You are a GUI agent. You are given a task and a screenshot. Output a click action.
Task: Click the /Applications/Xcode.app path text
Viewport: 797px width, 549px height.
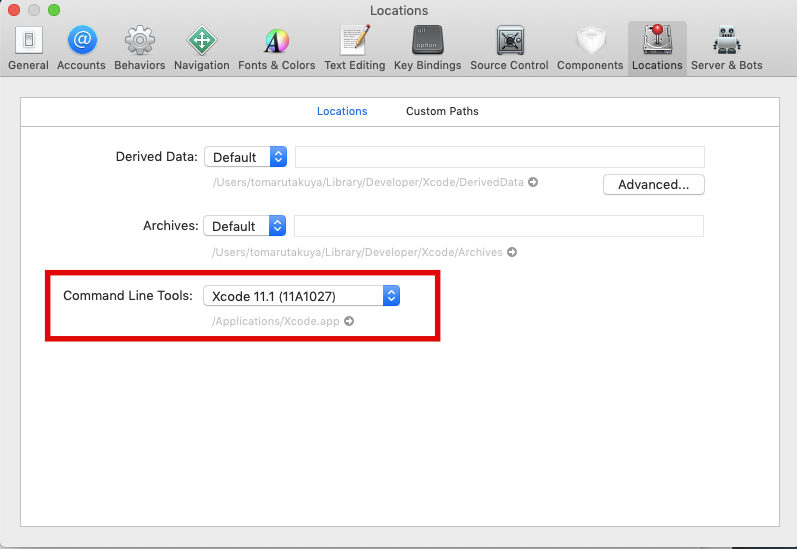pyautogui.click(x=275, y=321)
